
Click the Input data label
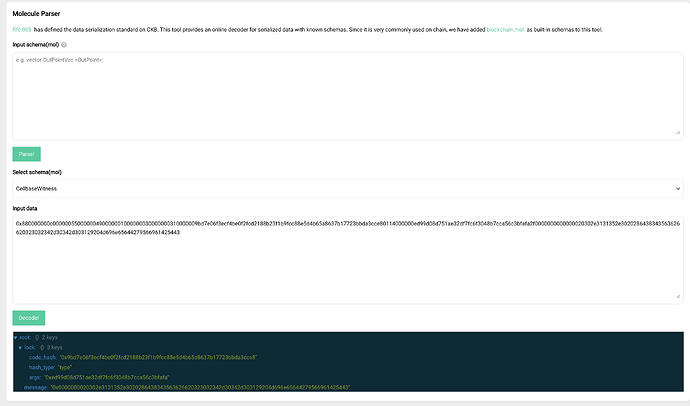[x=25, y=208]
